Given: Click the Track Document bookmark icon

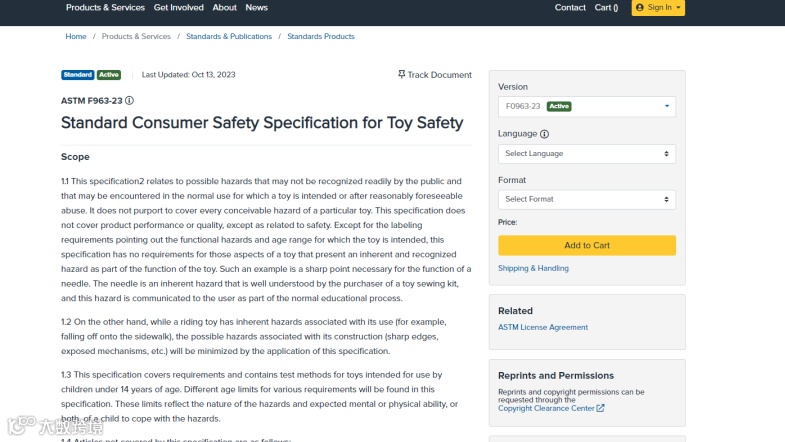Looking at the screenshot, I should 401,74.
